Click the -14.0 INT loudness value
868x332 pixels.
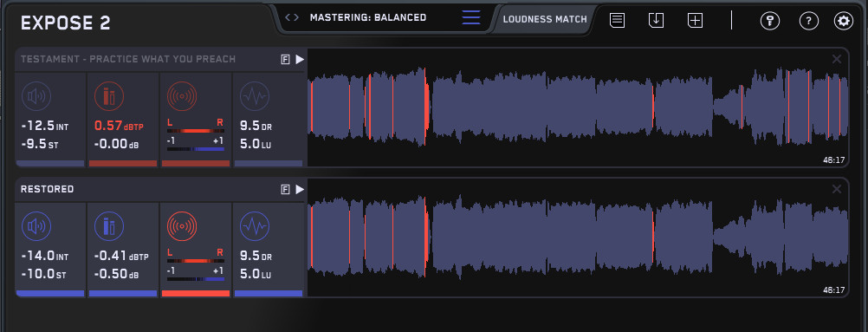click(x=45, y=256)
